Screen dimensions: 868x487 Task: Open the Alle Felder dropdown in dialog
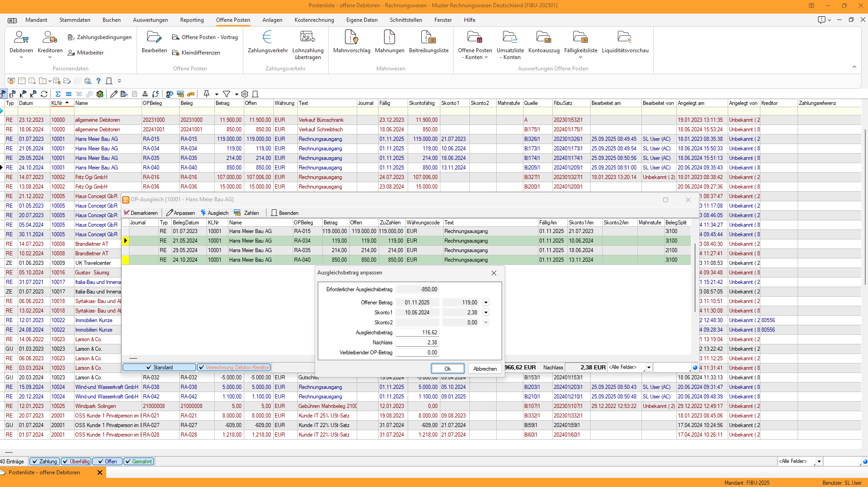coord(649,368)
